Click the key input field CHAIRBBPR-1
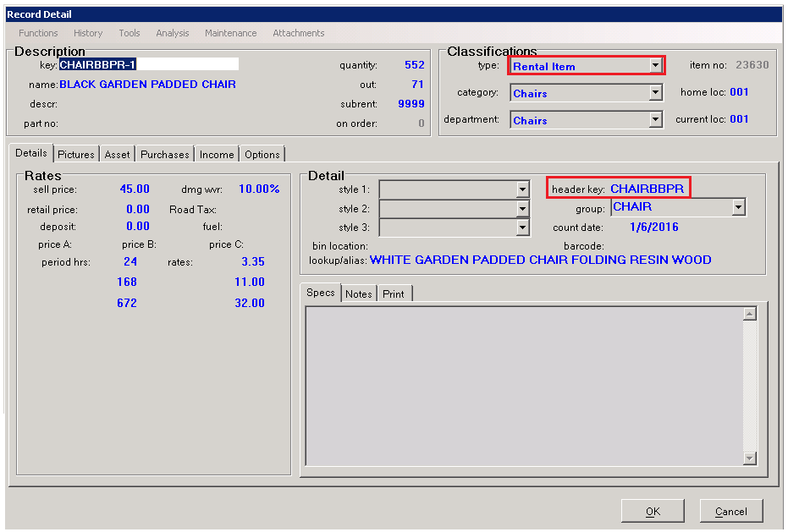 click(x=148, y=64)
